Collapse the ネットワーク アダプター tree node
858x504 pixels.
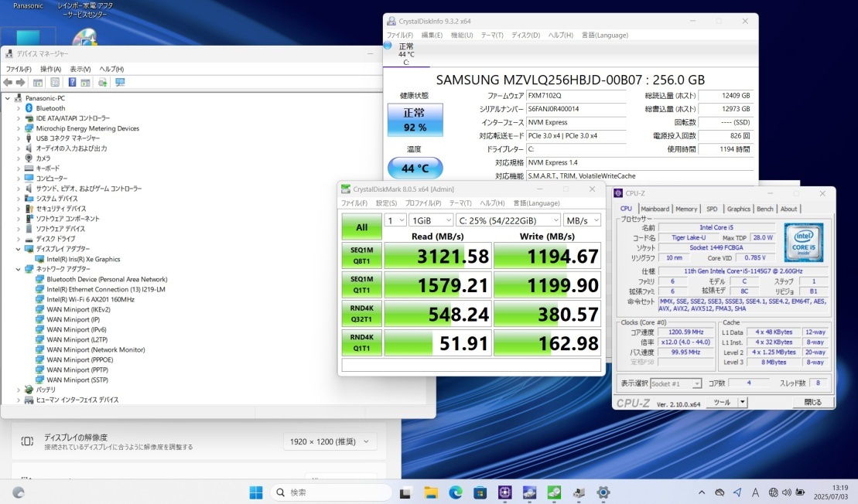[x=19, y=269]
